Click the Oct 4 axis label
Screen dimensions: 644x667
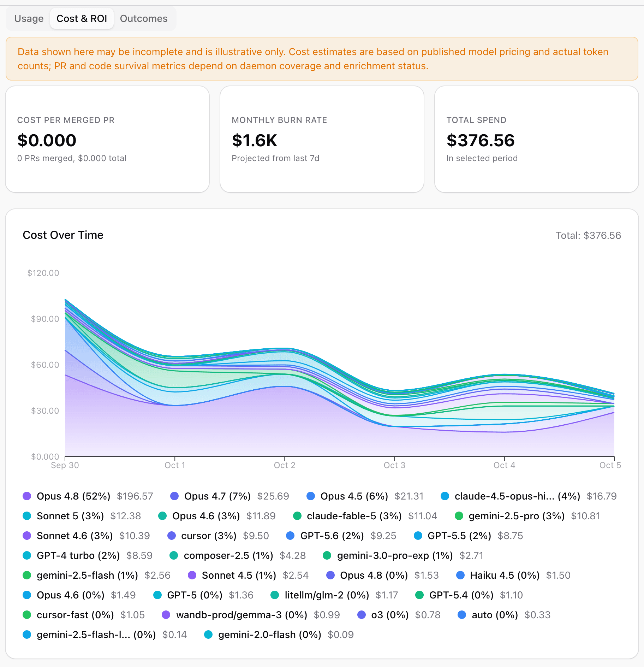pyautogui.click(x=504, y=465)
